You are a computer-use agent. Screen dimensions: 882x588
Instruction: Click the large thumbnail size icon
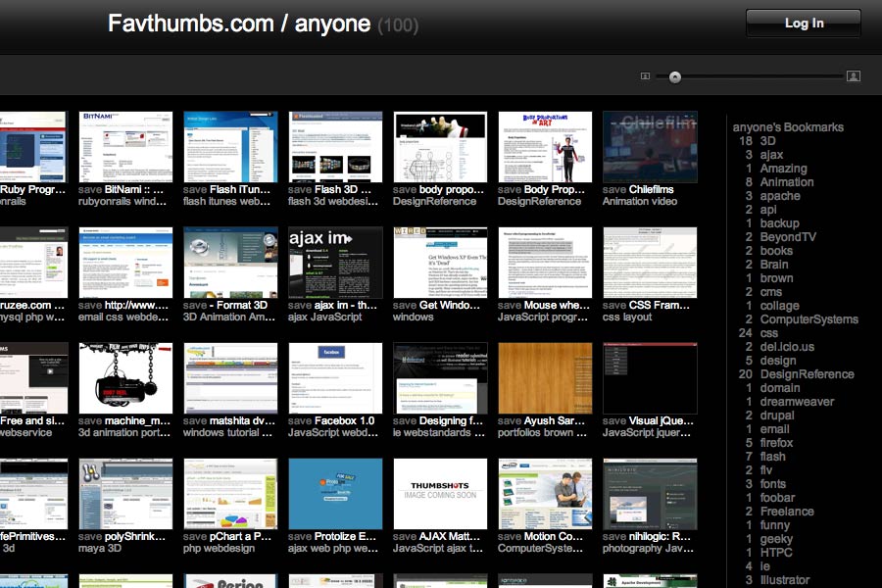pos(854,76)
